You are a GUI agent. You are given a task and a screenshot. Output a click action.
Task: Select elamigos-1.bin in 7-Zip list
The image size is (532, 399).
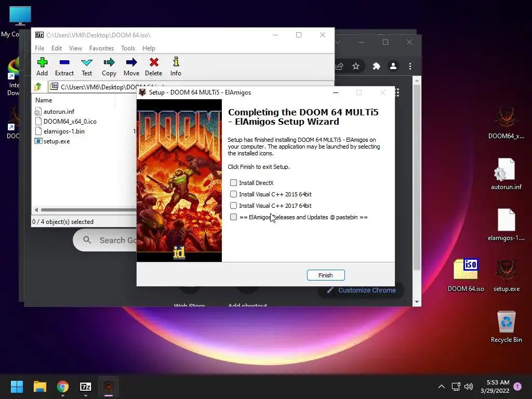(59, 131)
